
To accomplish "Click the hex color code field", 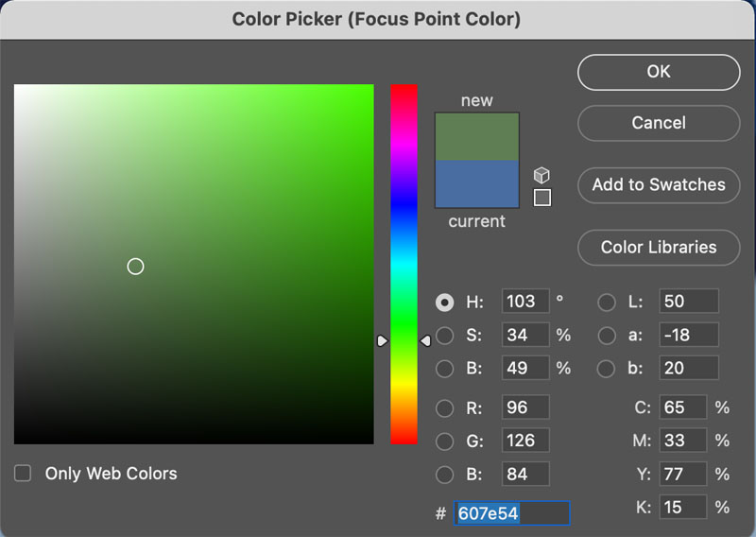I will pos(511,513).
